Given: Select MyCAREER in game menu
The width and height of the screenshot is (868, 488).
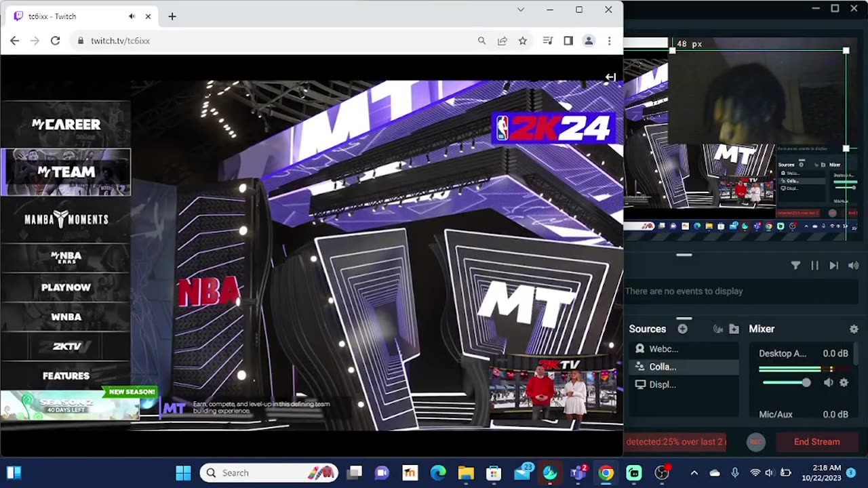Looking at the screenshot, I should pos(66,125).
